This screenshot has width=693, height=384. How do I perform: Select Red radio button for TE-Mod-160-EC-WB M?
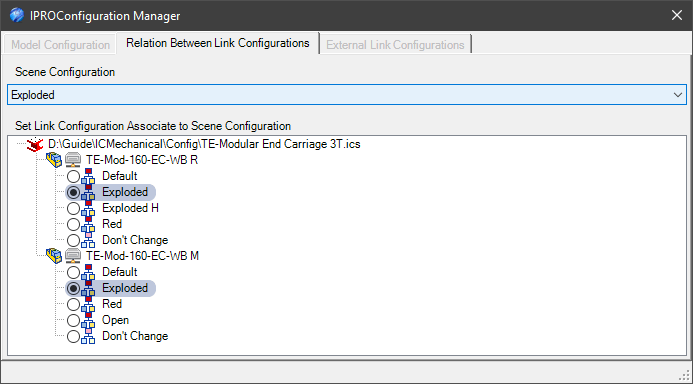73,304
